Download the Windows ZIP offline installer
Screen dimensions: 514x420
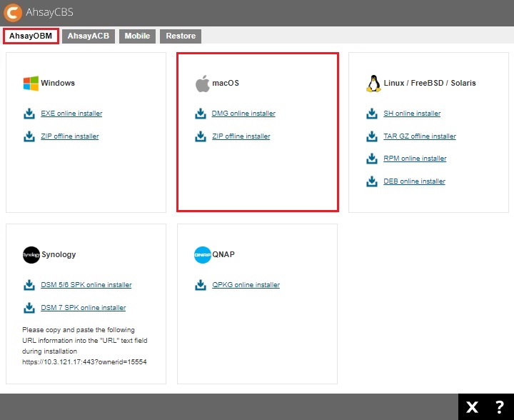point(69,136)
